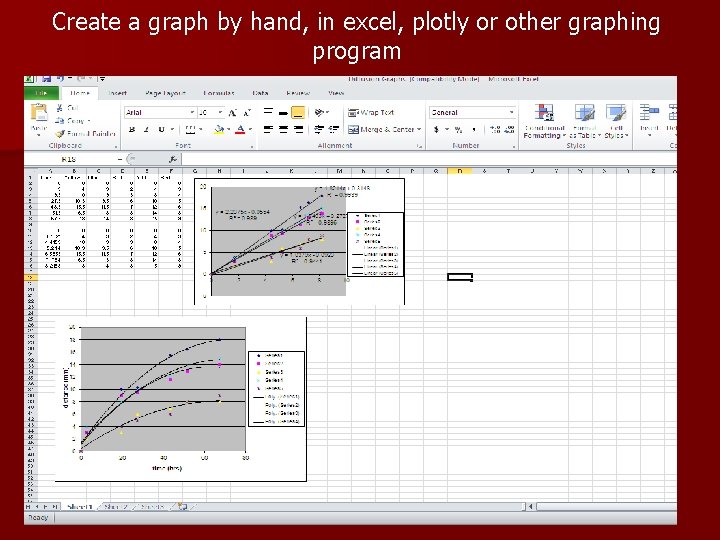Click the Undo arrow in quick access toolbar
The image size is (720, 540).
(x=60, y=79)
